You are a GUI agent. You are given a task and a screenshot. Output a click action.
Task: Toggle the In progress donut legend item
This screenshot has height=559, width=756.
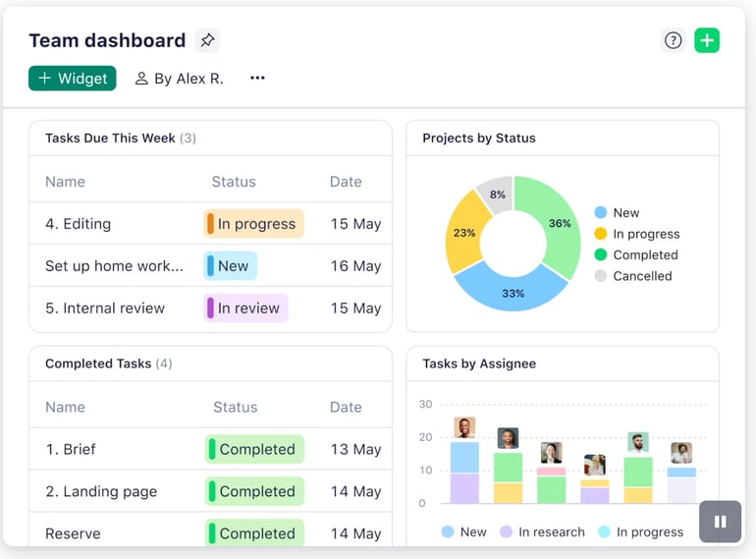coord(637,234)
